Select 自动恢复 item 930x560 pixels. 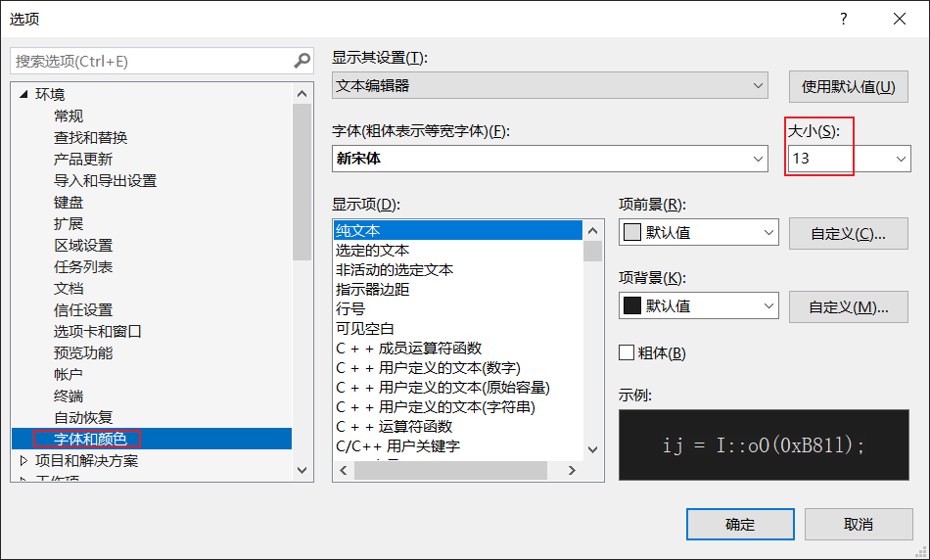coord(83,418)
